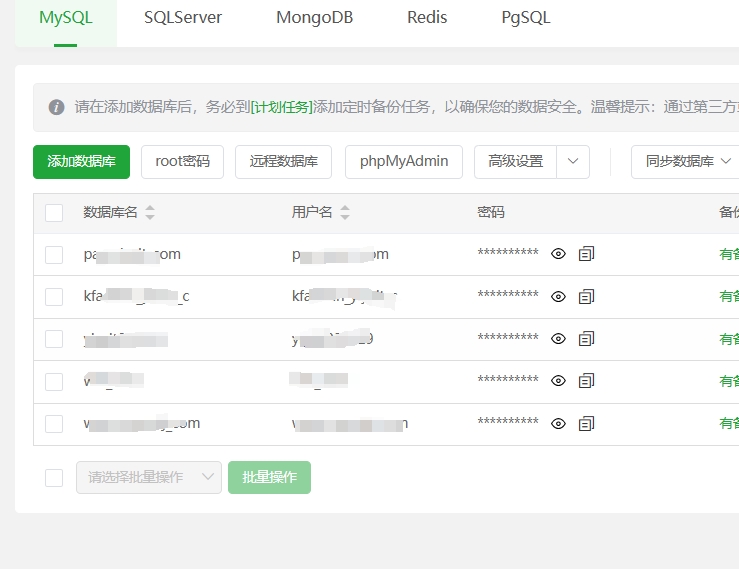This screenshot has width=739, height=569.
Task: Open the Redis tab
Action: 427,17
